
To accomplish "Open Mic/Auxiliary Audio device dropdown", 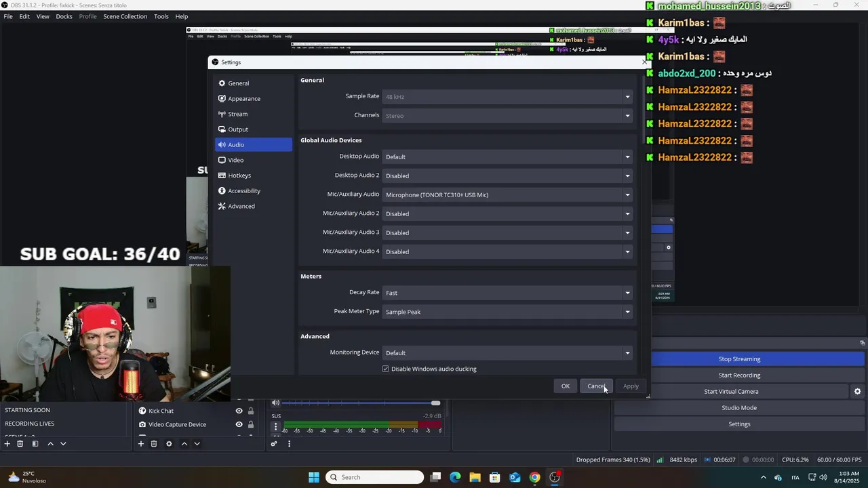I will point(508,195).
